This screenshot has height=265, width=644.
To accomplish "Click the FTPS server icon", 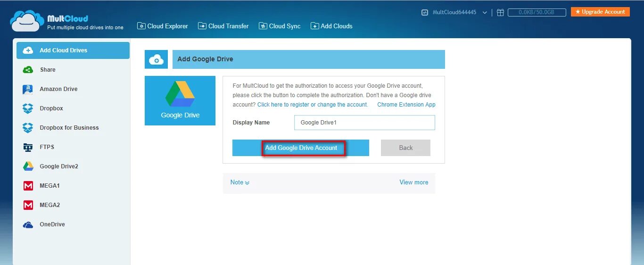I will [28, 147].
